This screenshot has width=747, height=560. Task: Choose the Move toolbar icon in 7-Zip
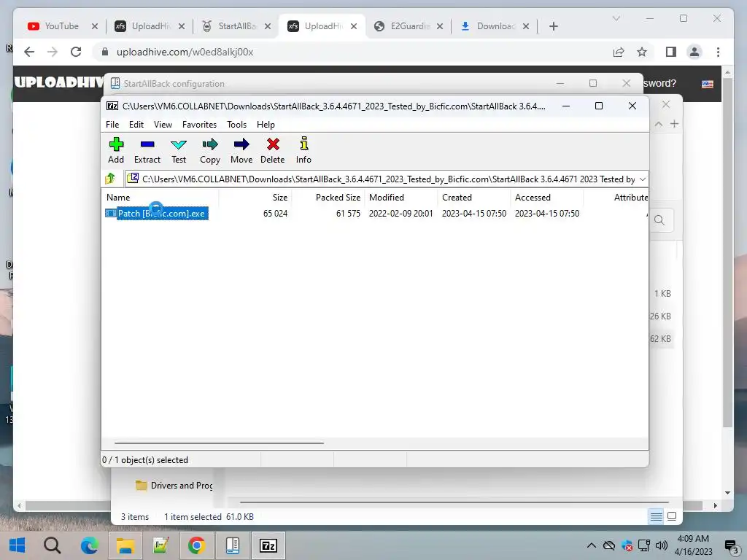(x=241, y=150)
